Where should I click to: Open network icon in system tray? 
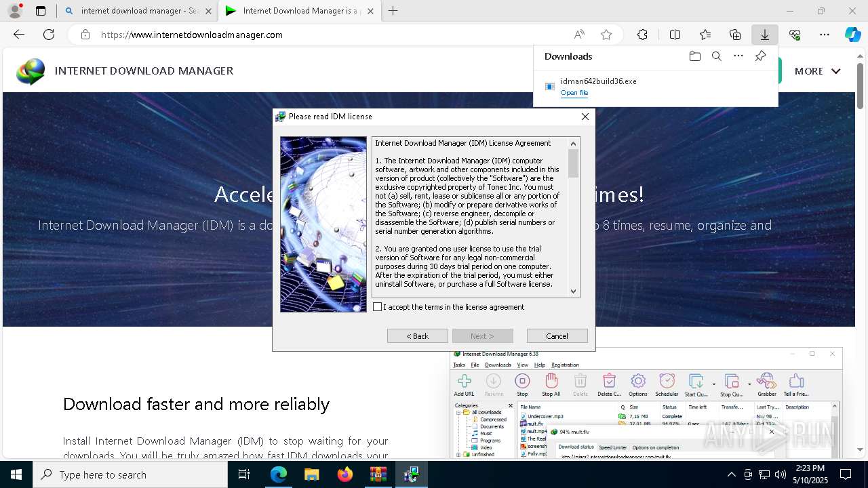(764, 474)
